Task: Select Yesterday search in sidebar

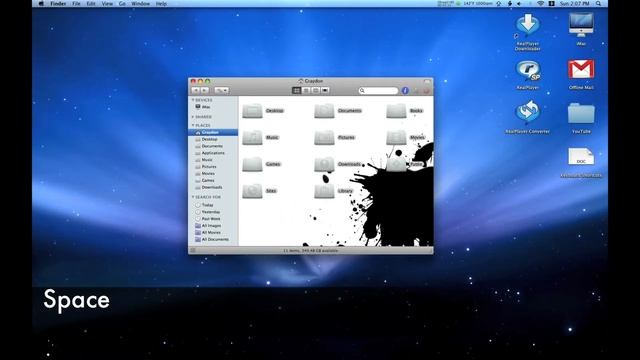Action: pyautogui.click(x=213, y=212)
